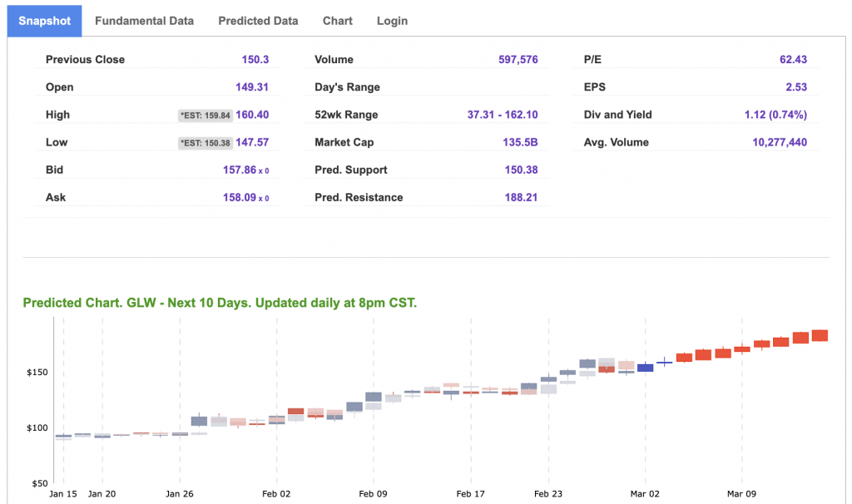The height and width of the screenshot is (504, 852).
Task: Select the Volume figure 597,576
Action: (518, 60)
